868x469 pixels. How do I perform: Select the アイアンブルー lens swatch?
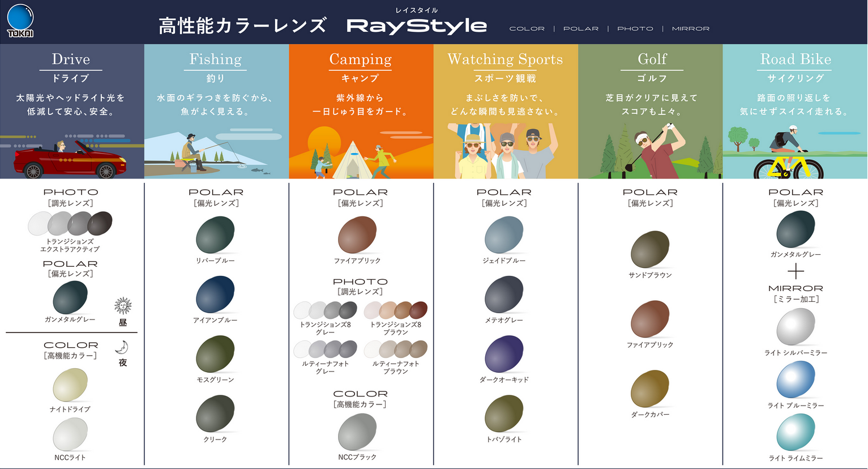215,295
